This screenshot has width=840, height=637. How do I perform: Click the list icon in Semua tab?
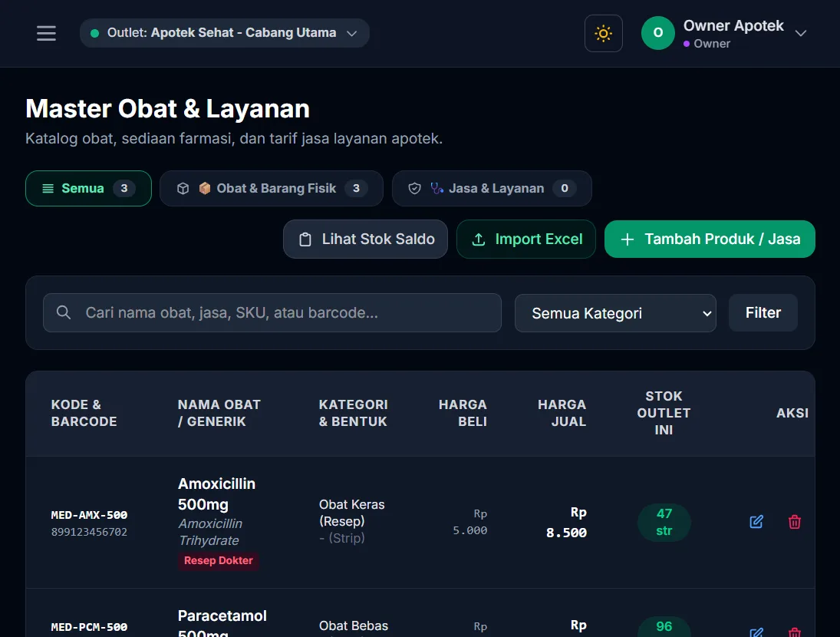coord(48,189)
